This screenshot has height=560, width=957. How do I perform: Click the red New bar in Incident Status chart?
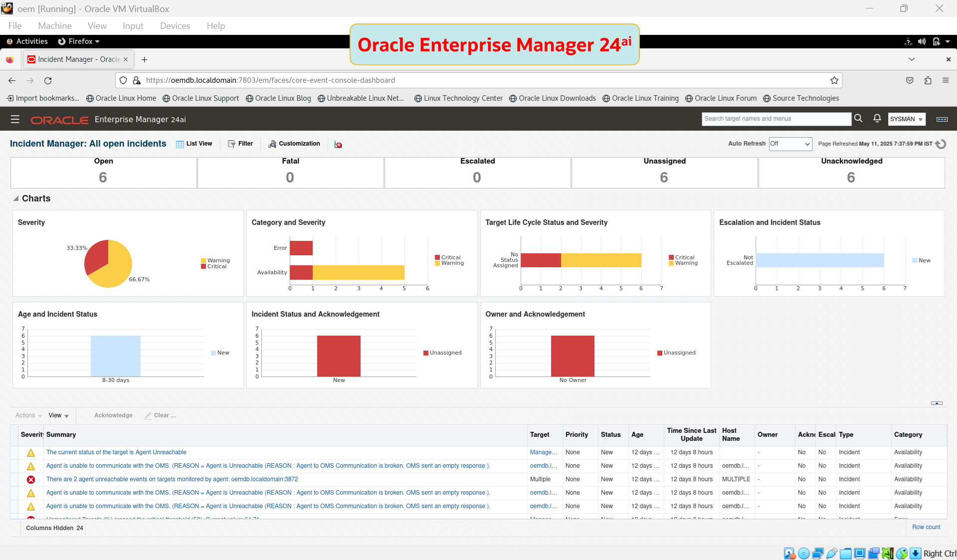coord(339,356)
